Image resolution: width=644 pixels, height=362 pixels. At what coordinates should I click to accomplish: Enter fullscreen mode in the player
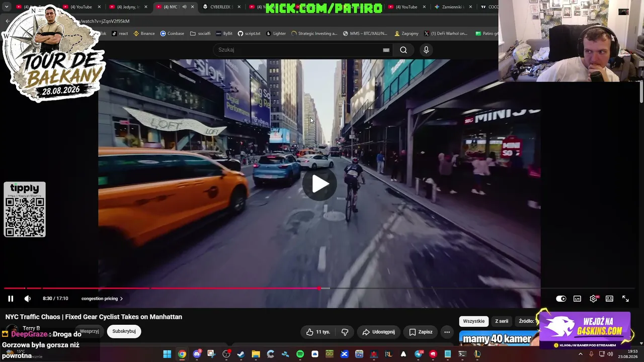pos(625,299)
